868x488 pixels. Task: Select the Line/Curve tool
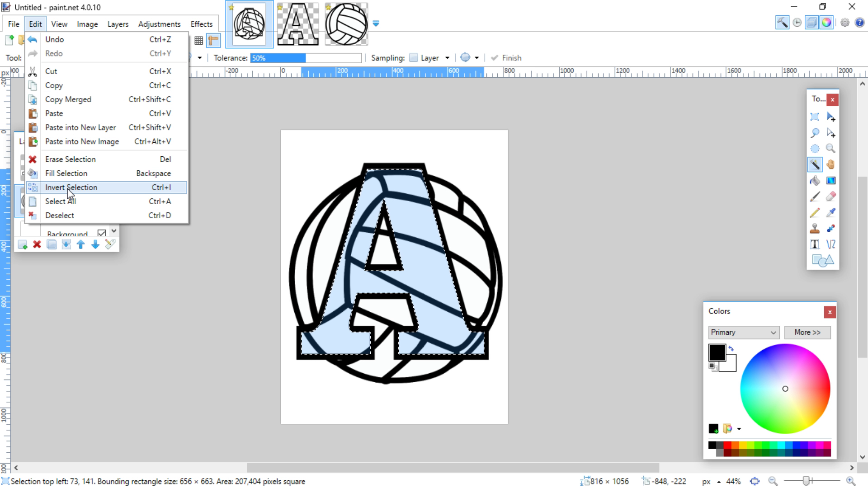pos(831,244)
